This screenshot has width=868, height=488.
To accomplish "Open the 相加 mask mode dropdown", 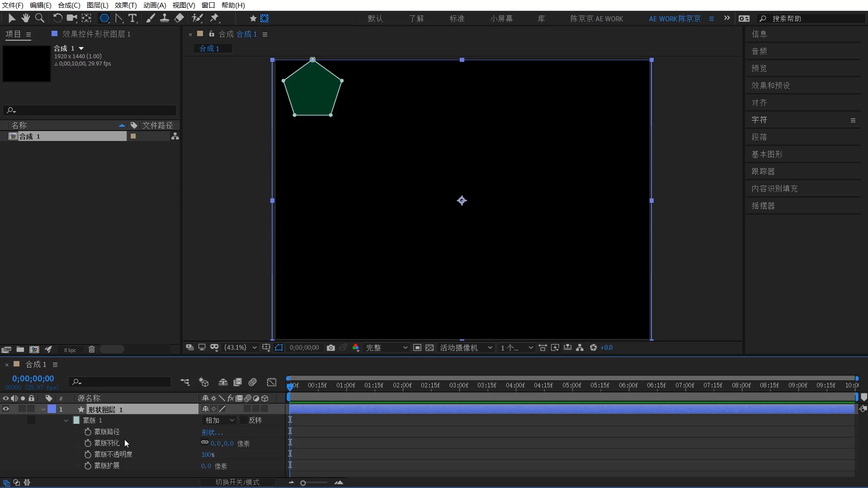I will (220, 420).
